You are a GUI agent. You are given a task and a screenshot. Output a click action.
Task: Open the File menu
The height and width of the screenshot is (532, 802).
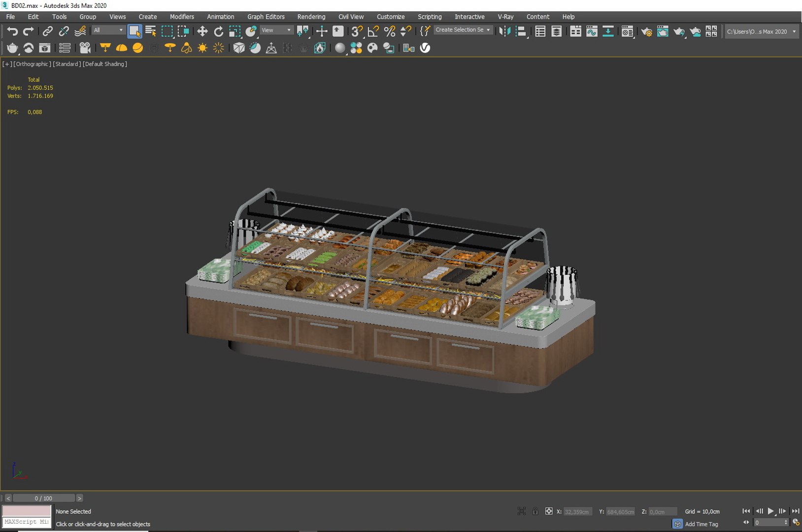point(10,17)
